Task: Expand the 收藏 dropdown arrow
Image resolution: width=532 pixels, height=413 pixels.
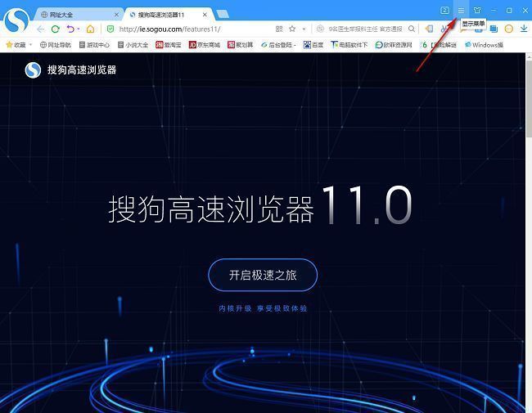Action: 30,45
